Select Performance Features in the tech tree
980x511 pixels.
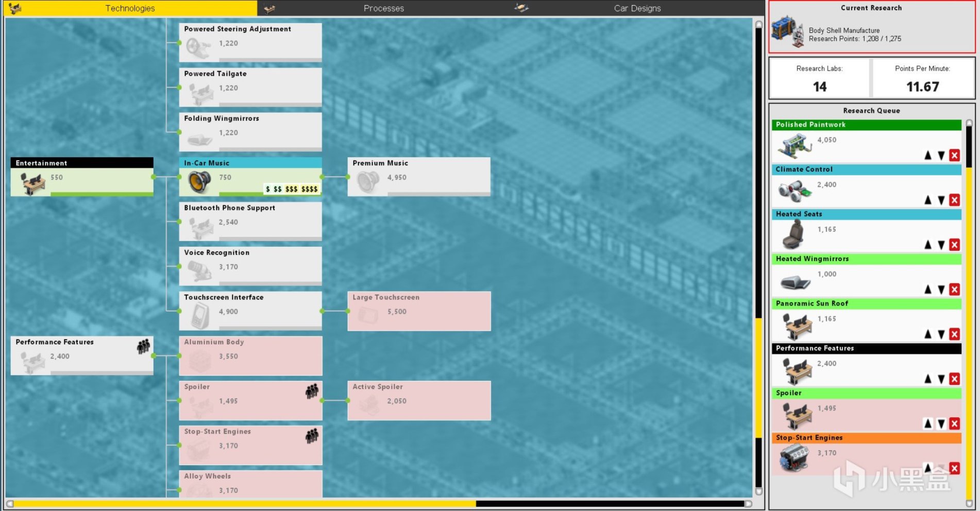(82, 355)
